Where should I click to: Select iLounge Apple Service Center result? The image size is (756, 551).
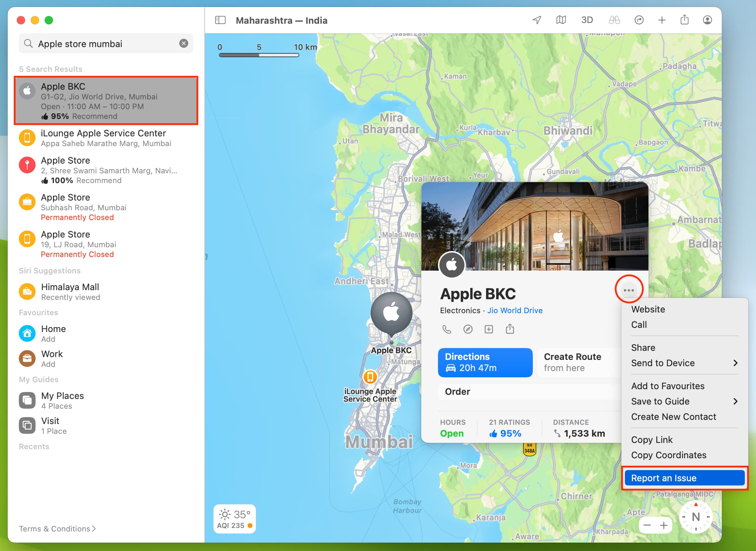pos(106,138)
